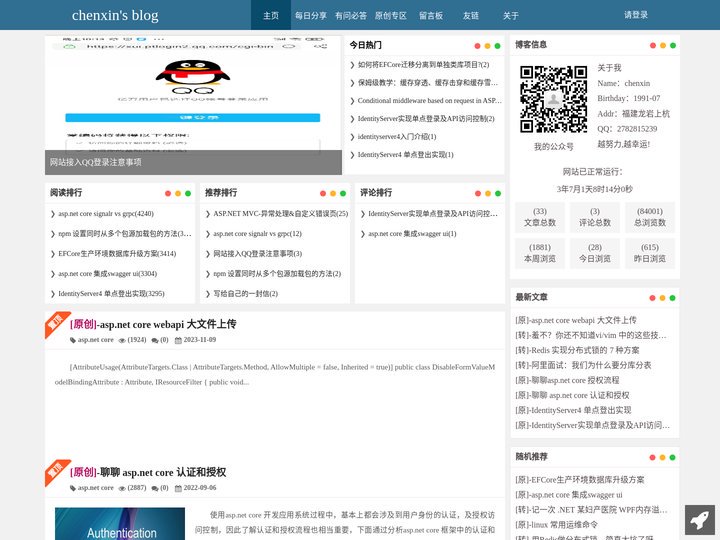Click the Authentication post thumbnail
This screenshot has height=540, width=720.
120,523
